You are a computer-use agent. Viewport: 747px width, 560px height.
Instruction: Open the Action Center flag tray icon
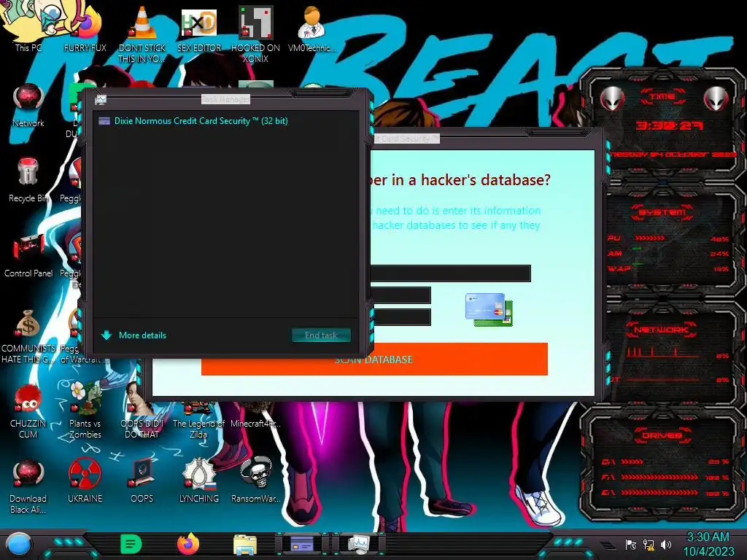click(x=631, y=544)
